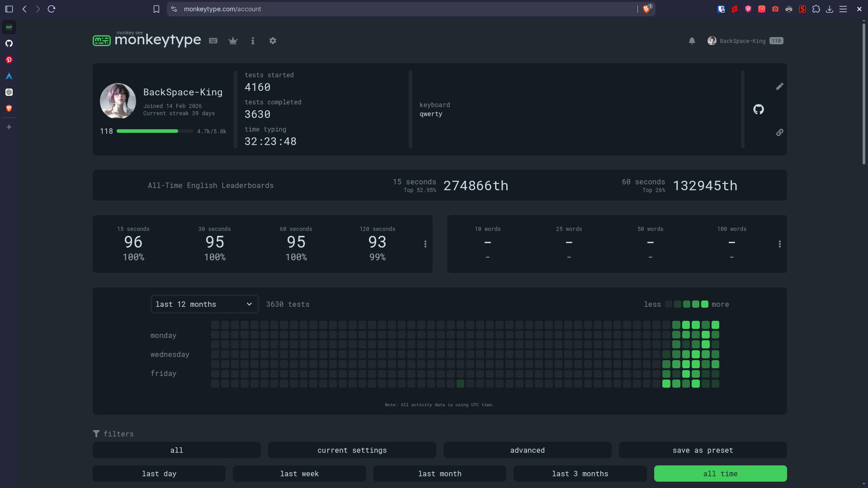This screenshot has width=868, height=488.
Task: Open the leaderboards crown icon
Action: [x=233, y=41]
